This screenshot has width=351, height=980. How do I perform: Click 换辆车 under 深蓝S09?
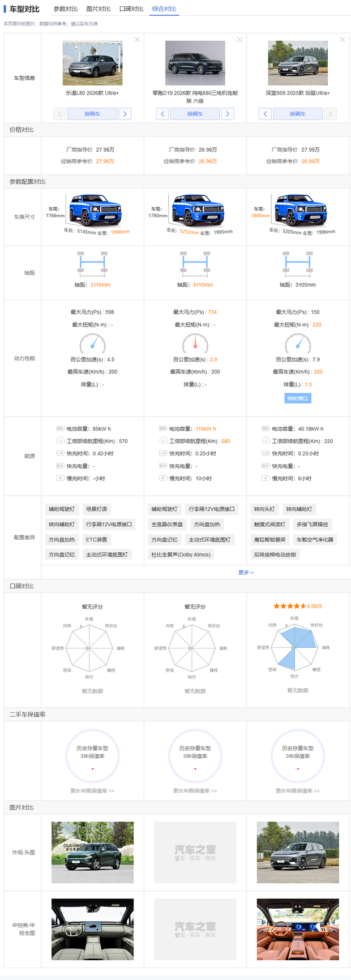tap(298, 114)
